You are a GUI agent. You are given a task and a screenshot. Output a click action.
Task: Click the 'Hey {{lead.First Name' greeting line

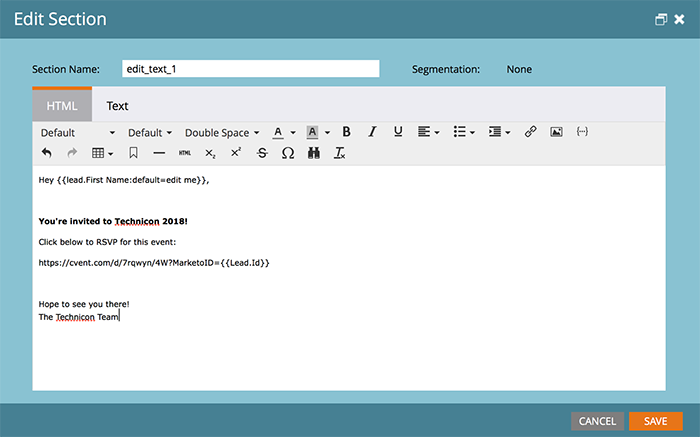coord(124,180)
